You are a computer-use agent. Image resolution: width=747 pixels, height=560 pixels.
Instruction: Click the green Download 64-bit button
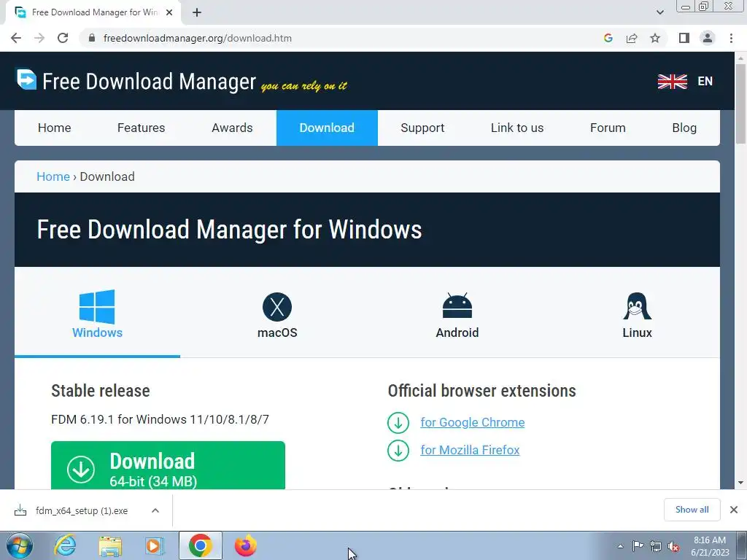[x=168, y=465]
